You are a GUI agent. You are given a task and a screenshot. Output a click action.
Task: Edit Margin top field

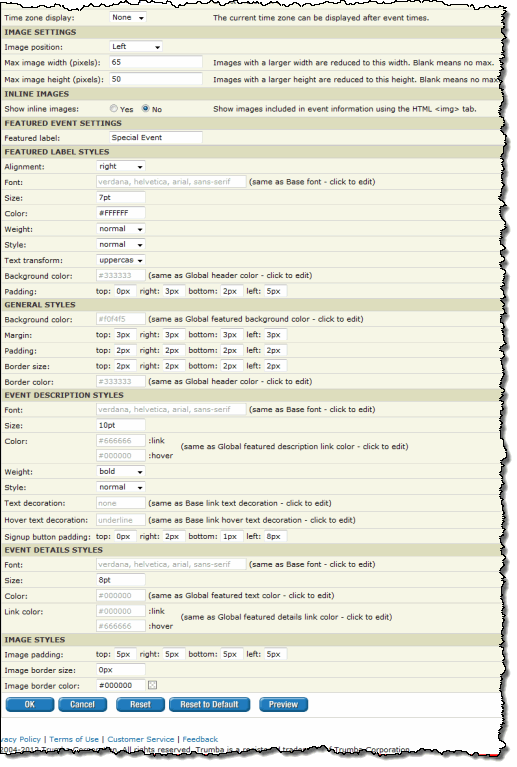(x=125, y=335)
